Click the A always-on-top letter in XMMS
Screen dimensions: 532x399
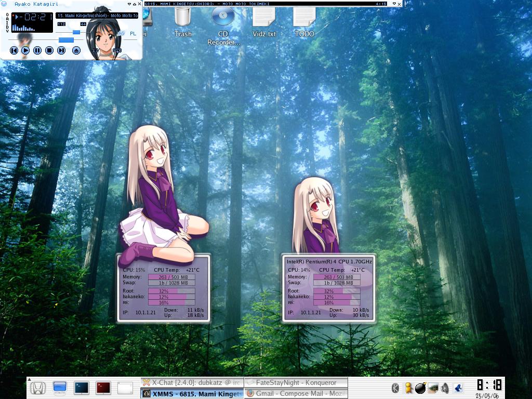click(x=7, y=19)
